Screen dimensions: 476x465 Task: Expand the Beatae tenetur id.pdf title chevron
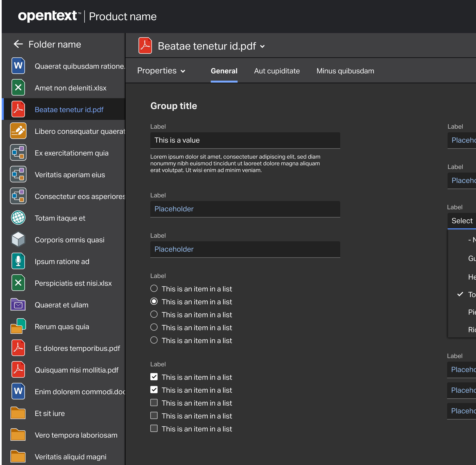click(x=263, y=46)
